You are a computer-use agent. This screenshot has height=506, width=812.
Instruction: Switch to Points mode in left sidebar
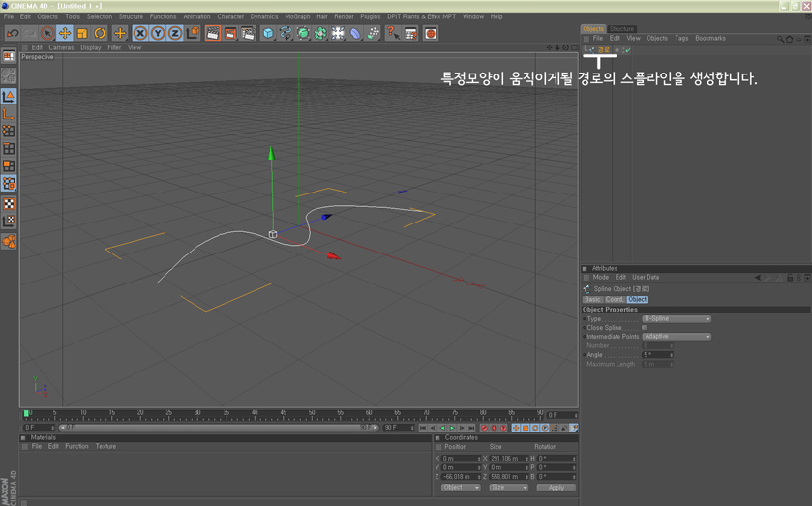click(x=9, y=131)
